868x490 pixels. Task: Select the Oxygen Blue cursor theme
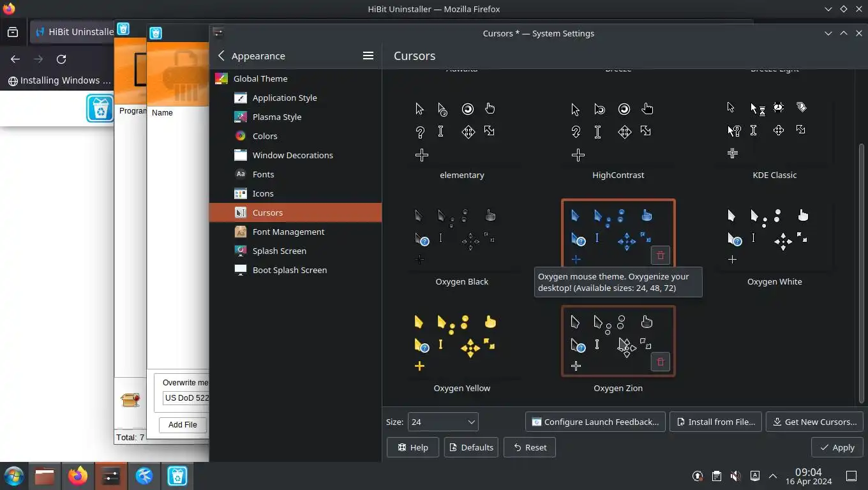pyautogui.click(x=618, y=234)
